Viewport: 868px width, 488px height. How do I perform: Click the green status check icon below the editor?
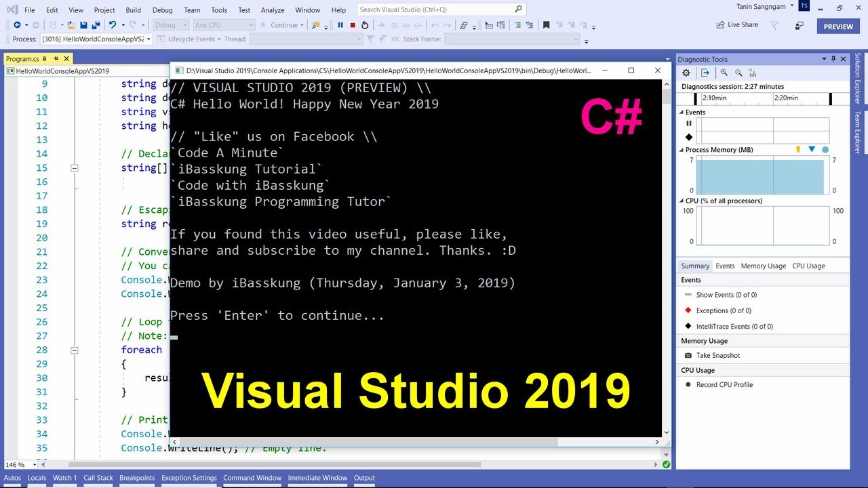(x=667, y=465)
